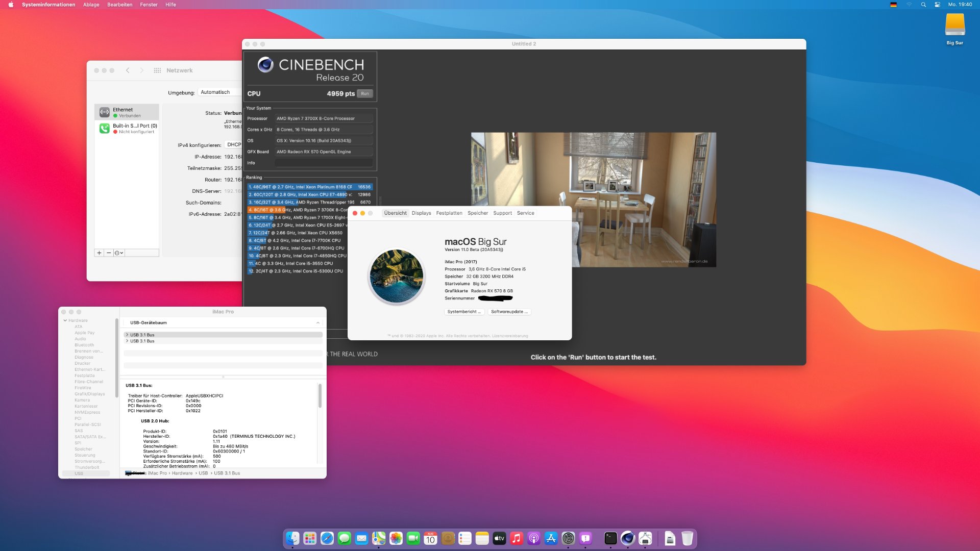The image size is (980, 551).
Task: Add network service with plus button
Action: (x=99, y=253)
